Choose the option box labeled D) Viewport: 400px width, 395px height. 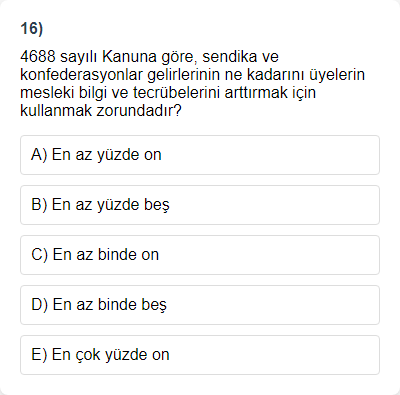pyautogui.click(x=200, y=305)
